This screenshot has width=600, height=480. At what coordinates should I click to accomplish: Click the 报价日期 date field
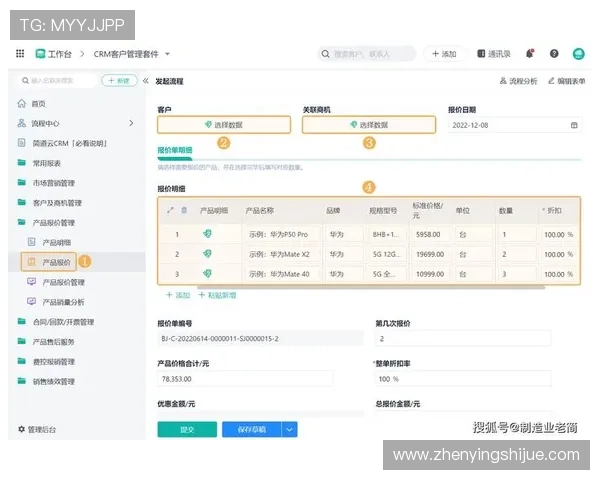coord(515,125)
